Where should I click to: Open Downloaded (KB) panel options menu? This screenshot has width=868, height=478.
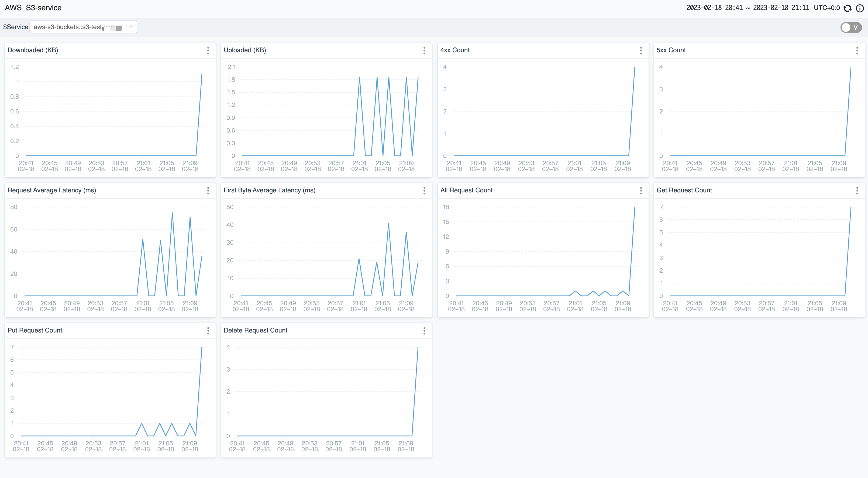[208, 51]
